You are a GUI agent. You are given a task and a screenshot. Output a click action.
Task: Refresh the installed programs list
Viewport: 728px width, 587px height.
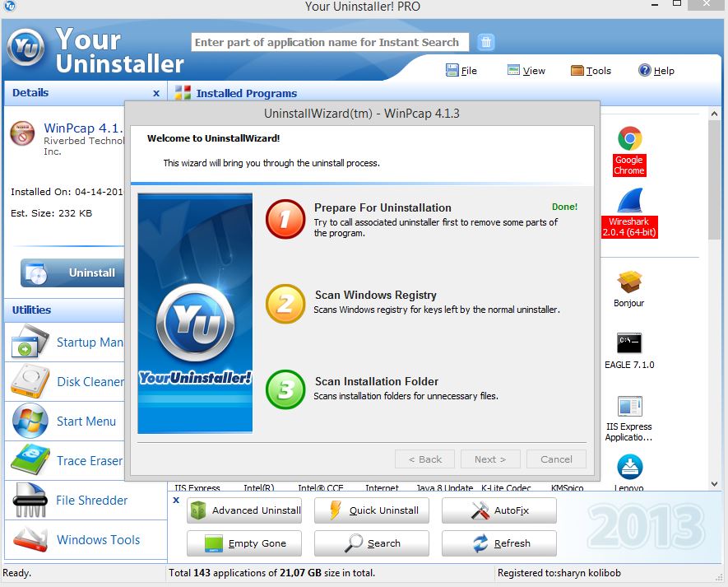[499, 543]
